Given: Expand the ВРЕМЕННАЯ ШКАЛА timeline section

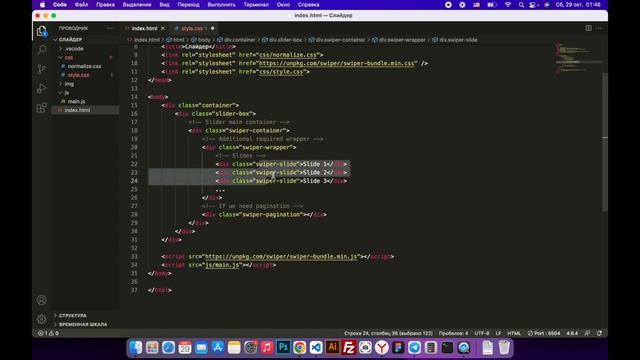Looking at the screenshot, I should point(83,324).
